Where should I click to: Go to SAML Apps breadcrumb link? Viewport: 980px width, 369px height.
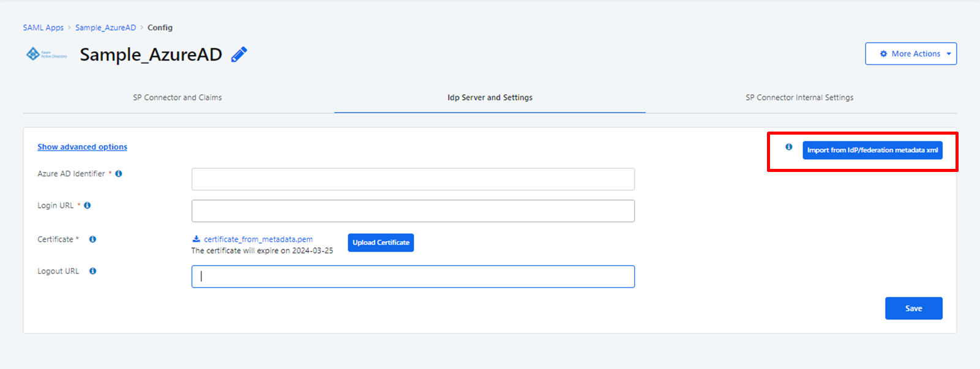[43, 28]
